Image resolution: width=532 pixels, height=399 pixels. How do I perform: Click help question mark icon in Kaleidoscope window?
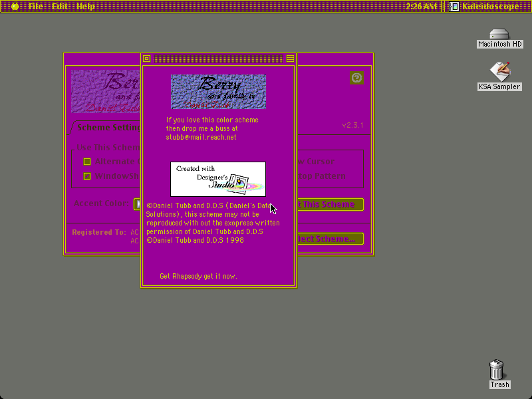pyautogui.click(x=356, y=78)
